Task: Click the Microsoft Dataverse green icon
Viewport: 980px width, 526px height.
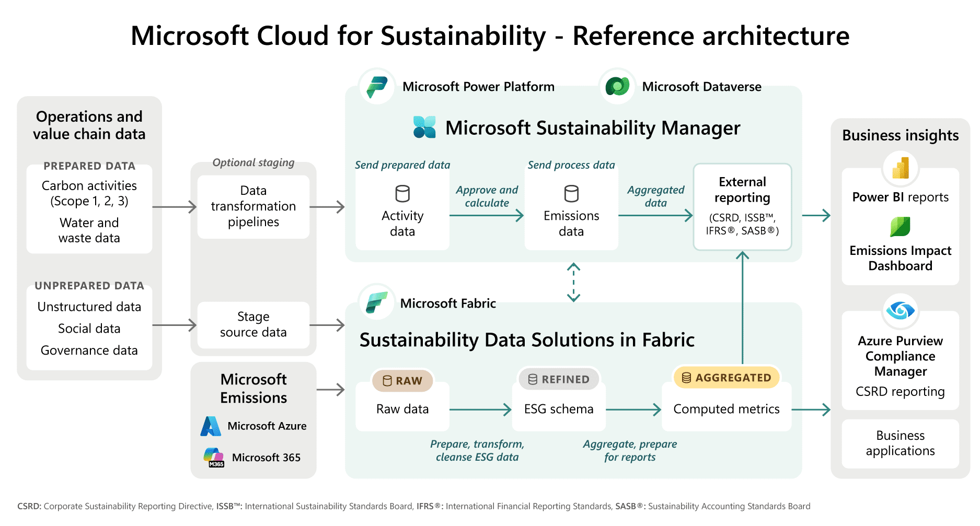Action: click(x=617, y=86)
